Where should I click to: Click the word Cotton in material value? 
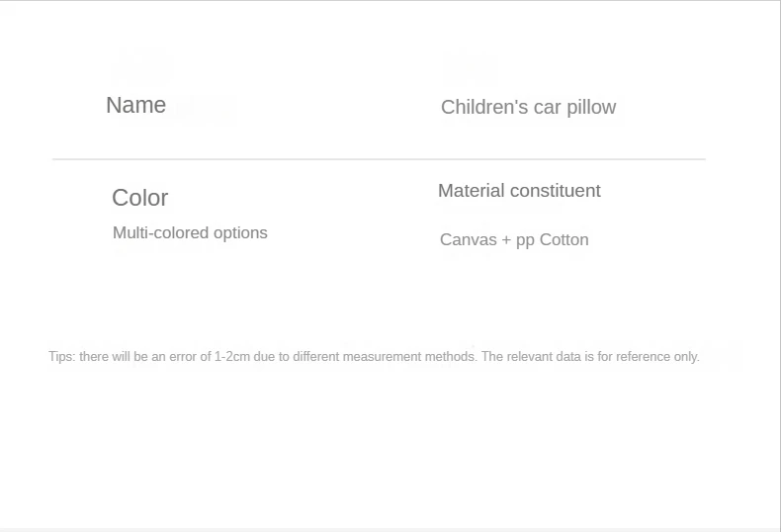click(x=564, y=240)
